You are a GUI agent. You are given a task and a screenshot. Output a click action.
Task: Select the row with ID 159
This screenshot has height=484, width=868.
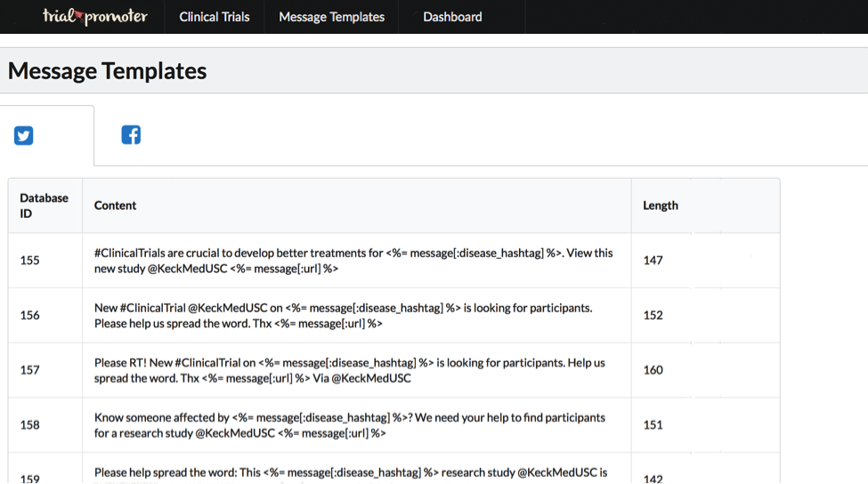point(30,478)
